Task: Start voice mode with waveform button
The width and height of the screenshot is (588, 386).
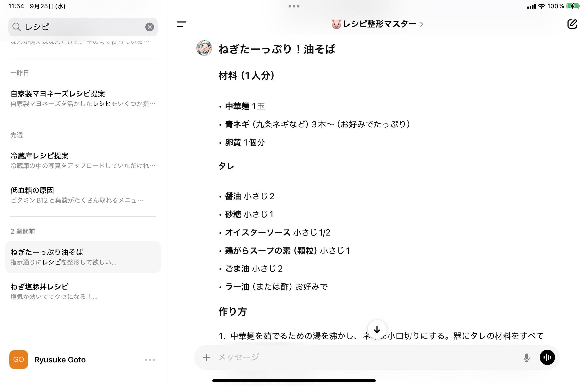Action: (x=547, y=357)
